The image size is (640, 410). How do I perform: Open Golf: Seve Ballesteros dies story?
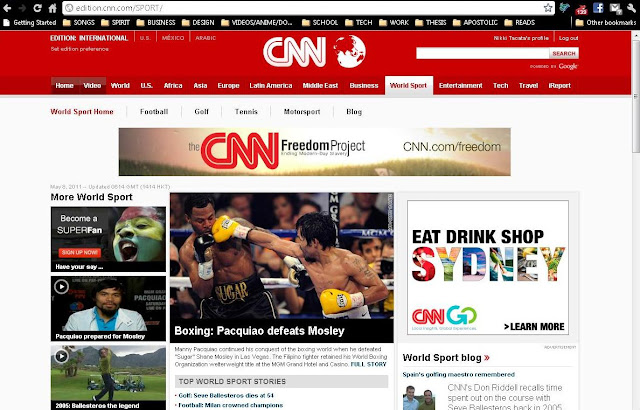[226, 395]
